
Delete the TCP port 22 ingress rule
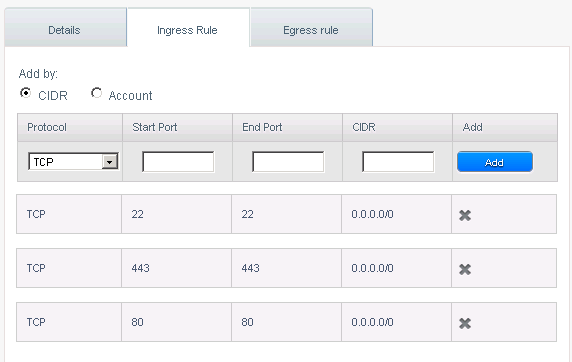click(x=465, y=215)
